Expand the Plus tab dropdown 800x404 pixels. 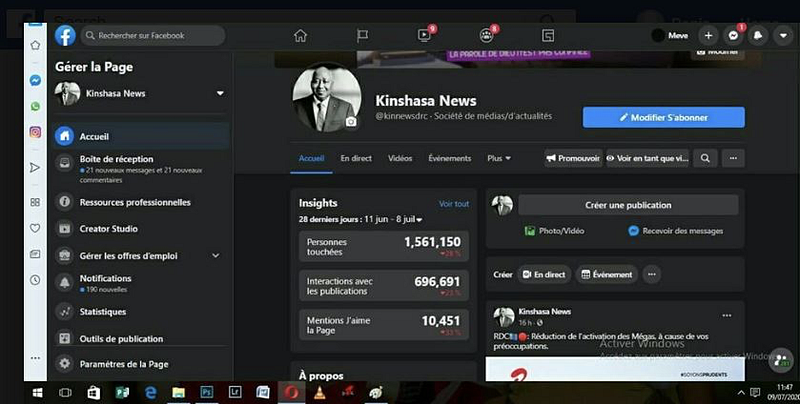pos(498,158)
